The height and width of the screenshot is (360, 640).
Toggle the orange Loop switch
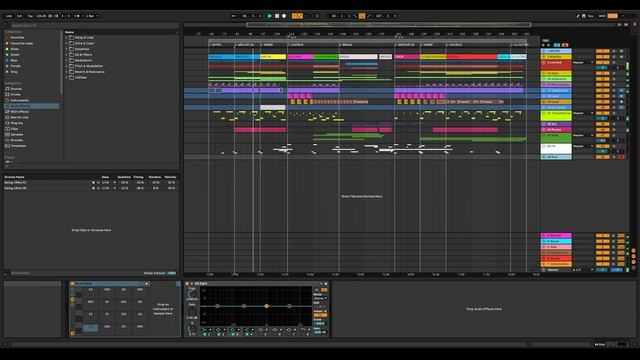point(362,16)
